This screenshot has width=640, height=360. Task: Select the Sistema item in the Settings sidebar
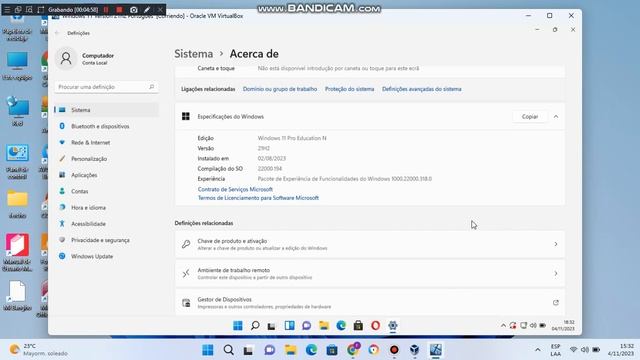(x=107, y=110)
